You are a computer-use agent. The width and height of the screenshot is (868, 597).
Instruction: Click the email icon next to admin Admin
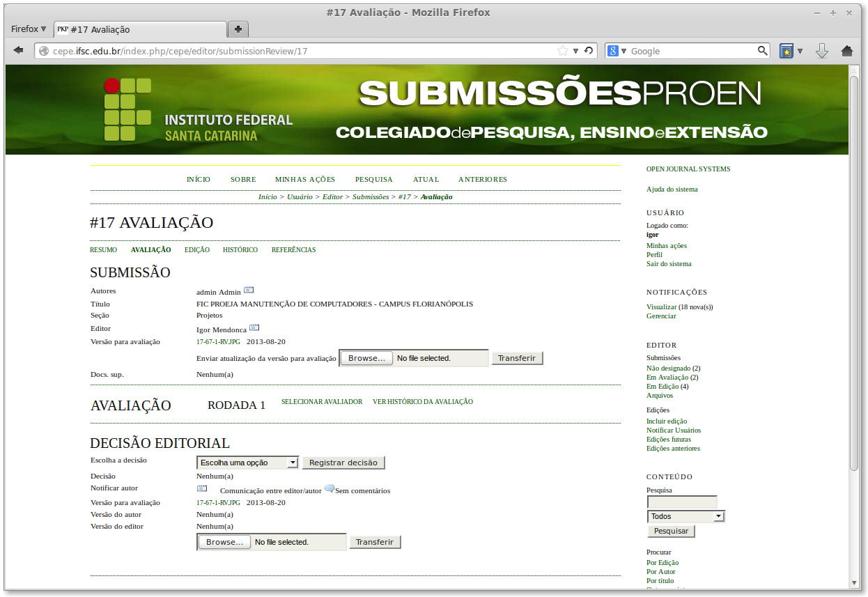249,290
